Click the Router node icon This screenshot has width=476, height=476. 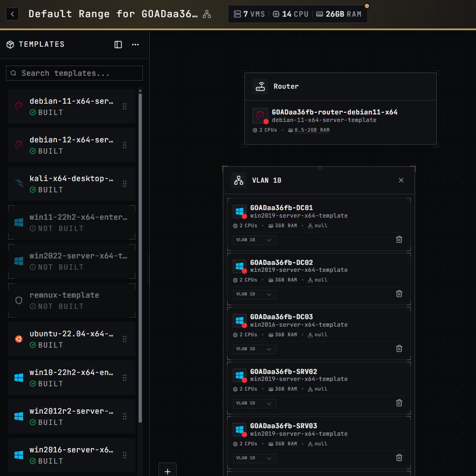pos(260,86)
